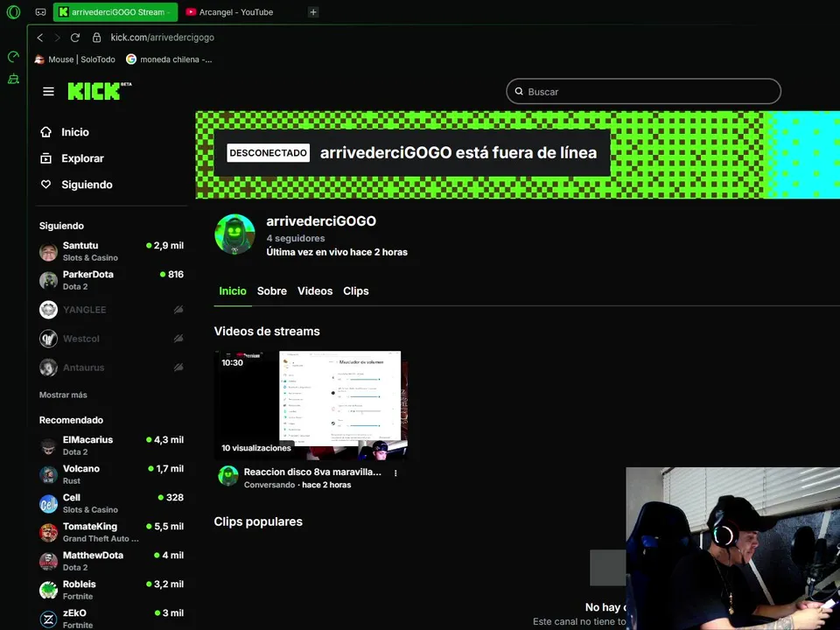Click the Conversando category link
The width and height of the screenshot is (840, 630).
click(x=269, y=485)
